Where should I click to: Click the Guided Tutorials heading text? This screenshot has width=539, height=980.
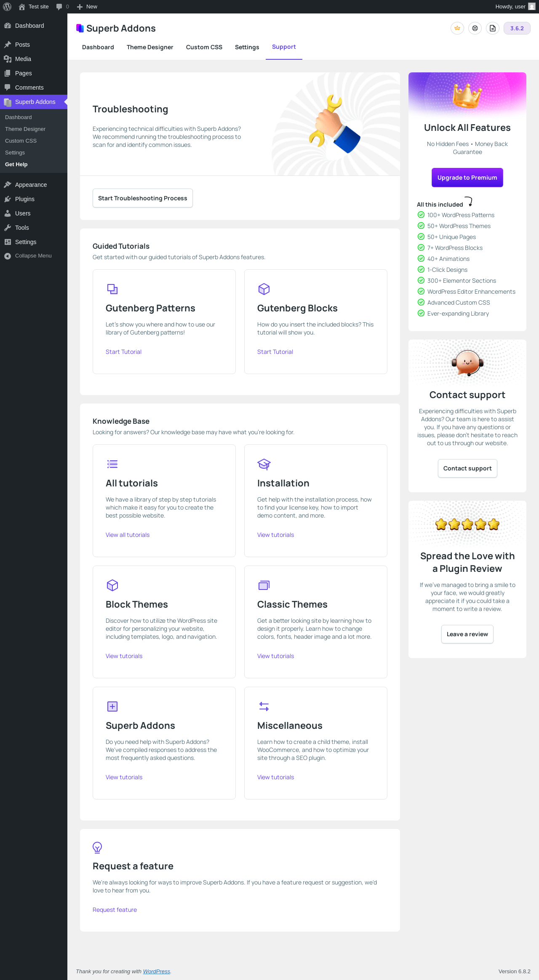click(121, 246)
